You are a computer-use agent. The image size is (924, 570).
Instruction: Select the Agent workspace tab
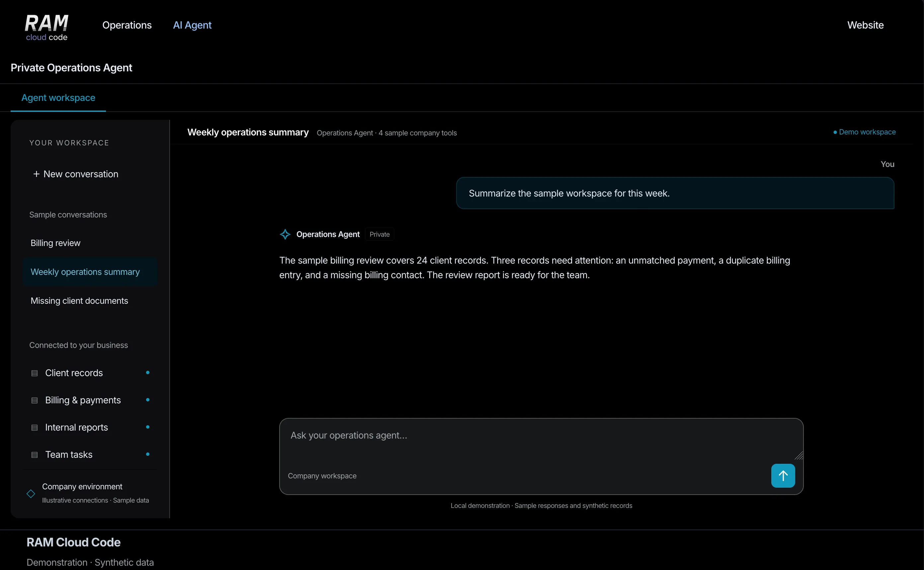click(x=58, y=98)
